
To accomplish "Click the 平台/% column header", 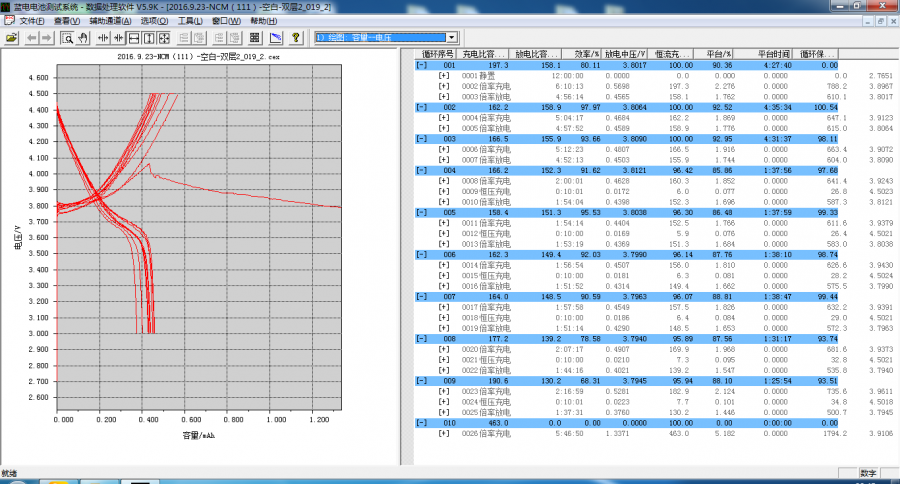I will pyautogui.click(x=713, y=54).
